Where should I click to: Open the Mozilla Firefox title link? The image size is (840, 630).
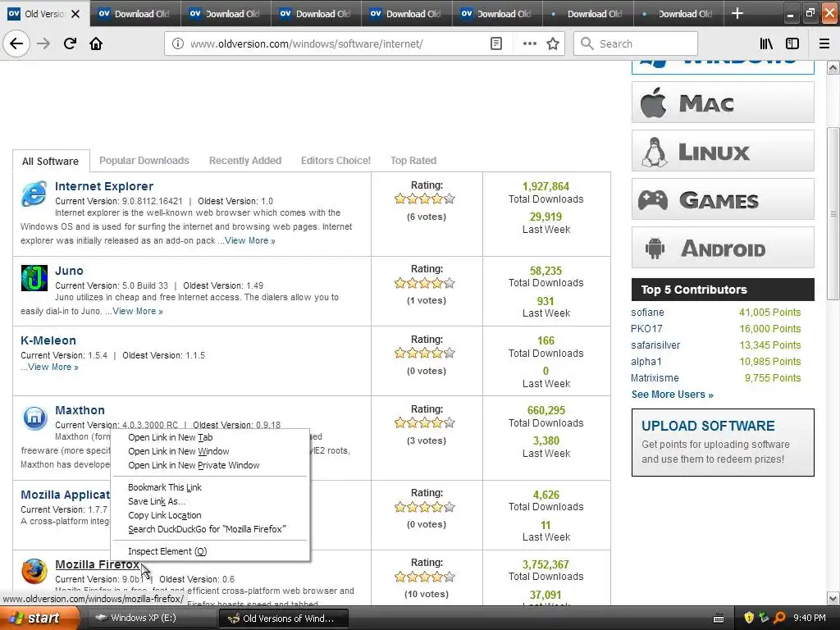click(97, 564)
